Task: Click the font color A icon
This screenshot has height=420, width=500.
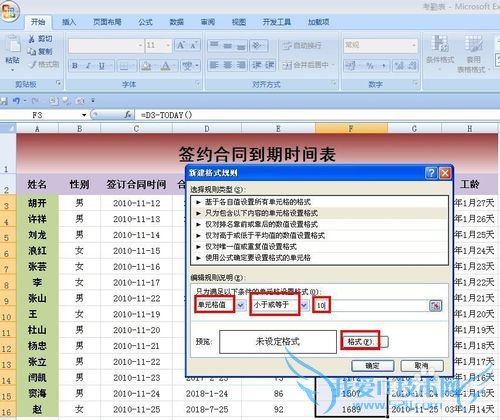Action: point(166,66)
